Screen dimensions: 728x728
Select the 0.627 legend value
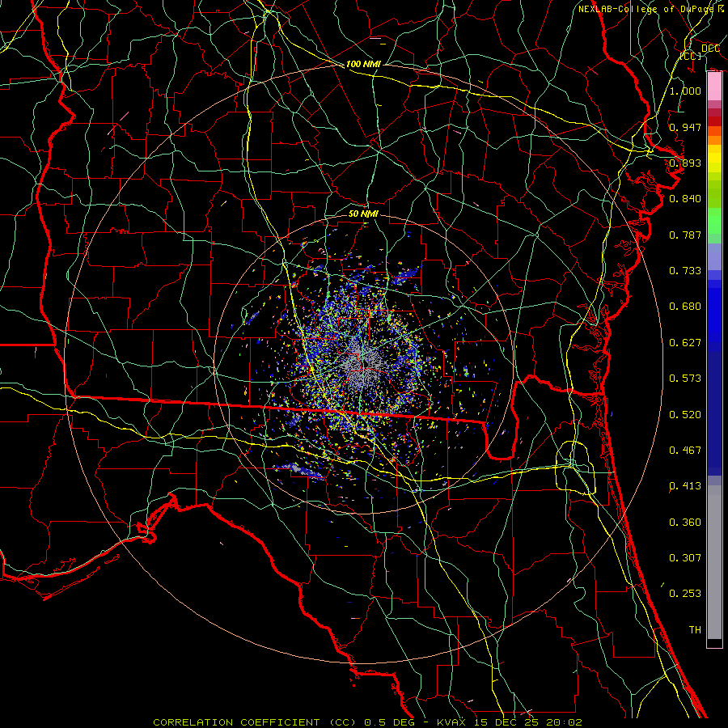pos(685,343)
